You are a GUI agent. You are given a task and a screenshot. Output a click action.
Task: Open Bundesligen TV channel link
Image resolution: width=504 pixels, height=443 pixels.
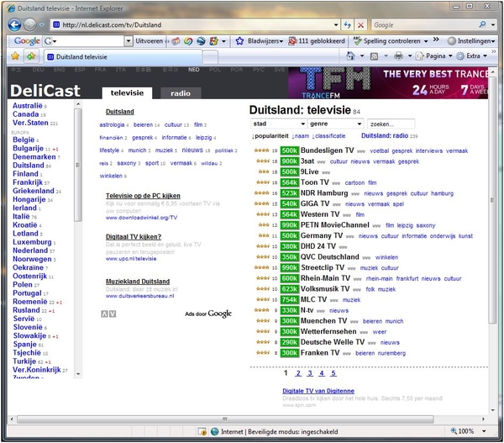tap(327, 150)
